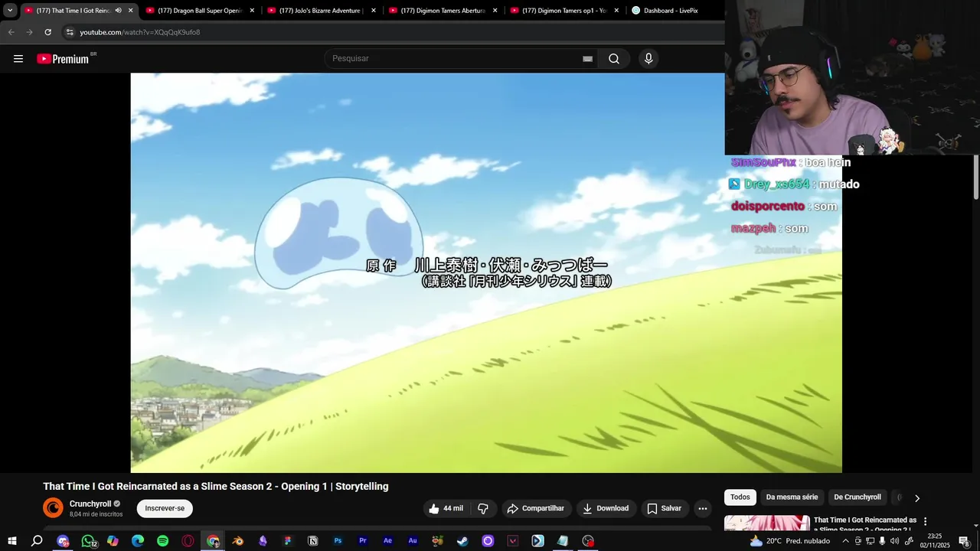This screenshot has width=980, height=551.
Task: Open Windows taskbar search
Action: 37,541
